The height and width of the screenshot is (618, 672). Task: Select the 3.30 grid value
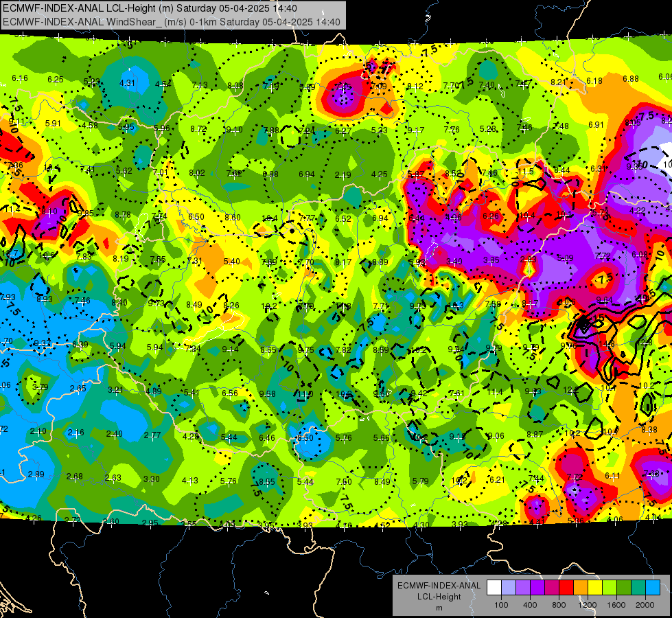[151, 479]
